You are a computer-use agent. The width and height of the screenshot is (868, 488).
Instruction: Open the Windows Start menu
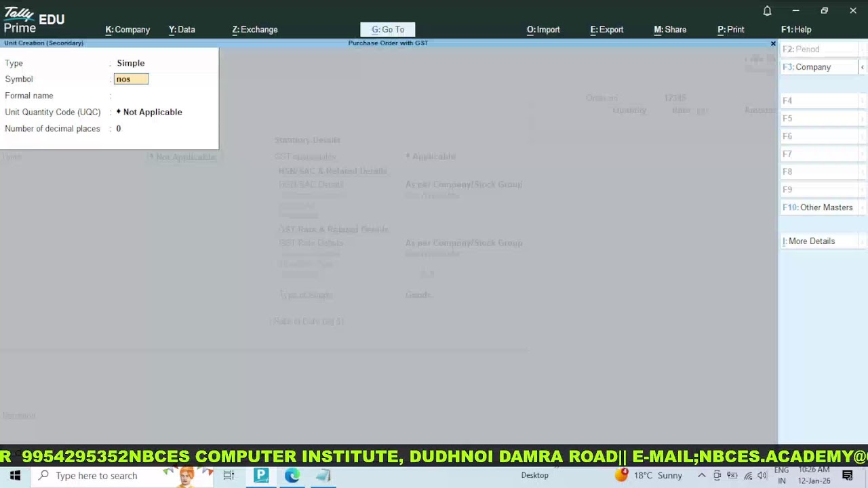click(x=15, y=476)
